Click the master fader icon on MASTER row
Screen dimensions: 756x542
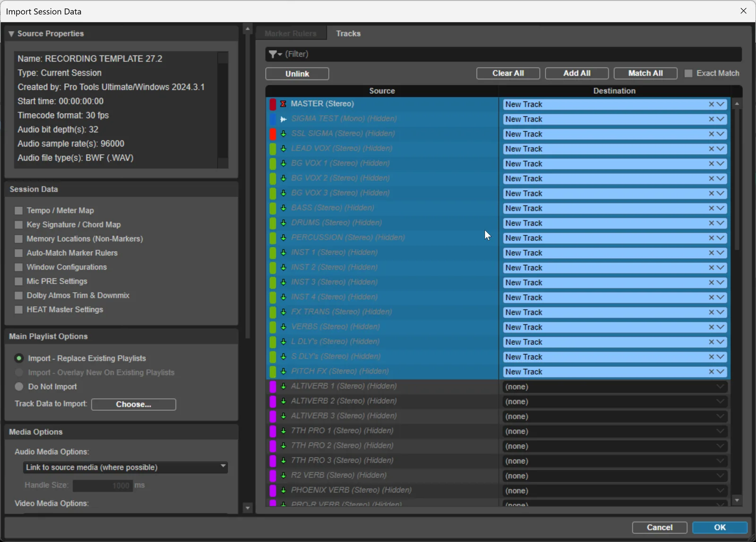point(283,104)
